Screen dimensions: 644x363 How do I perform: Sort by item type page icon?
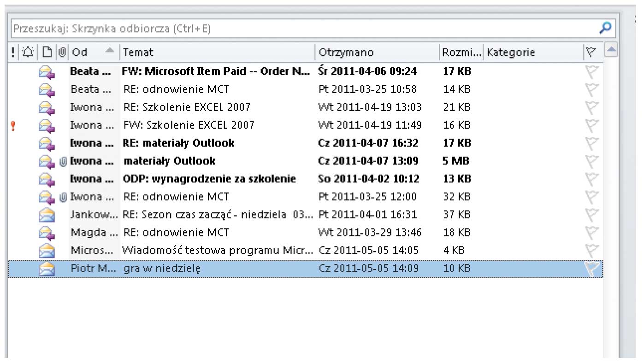coord(47,53)
